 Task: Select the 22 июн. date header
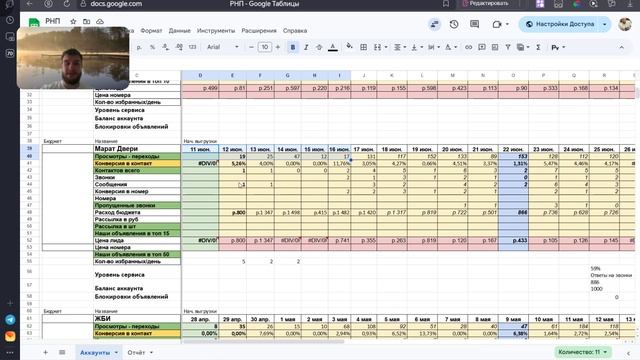(x=513, y=149)
